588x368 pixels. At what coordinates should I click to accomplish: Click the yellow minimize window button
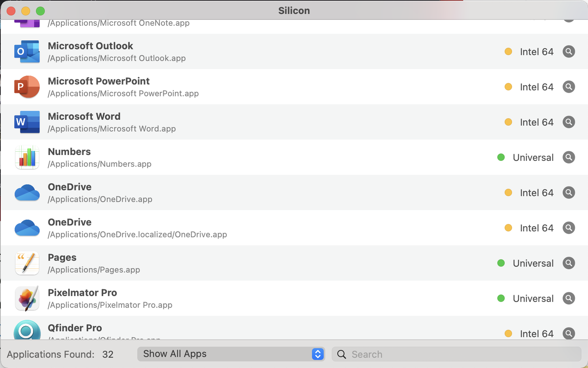(26, 11)
